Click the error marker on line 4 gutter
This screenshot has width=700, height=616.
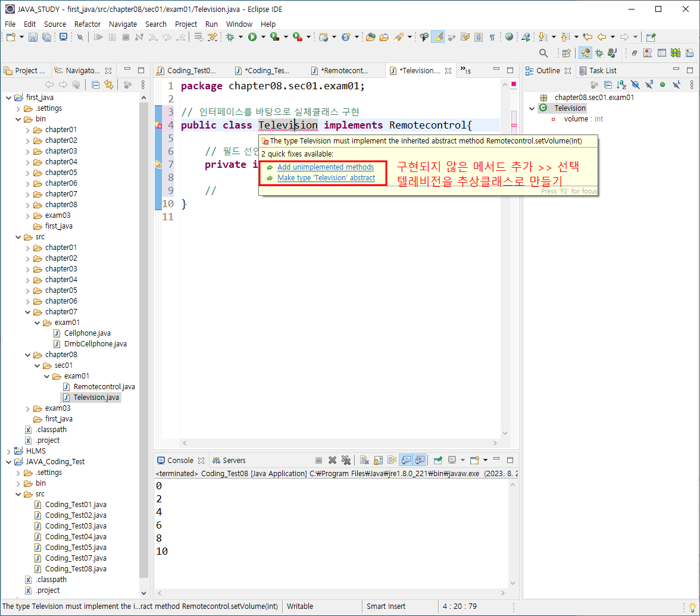(158, 126)
